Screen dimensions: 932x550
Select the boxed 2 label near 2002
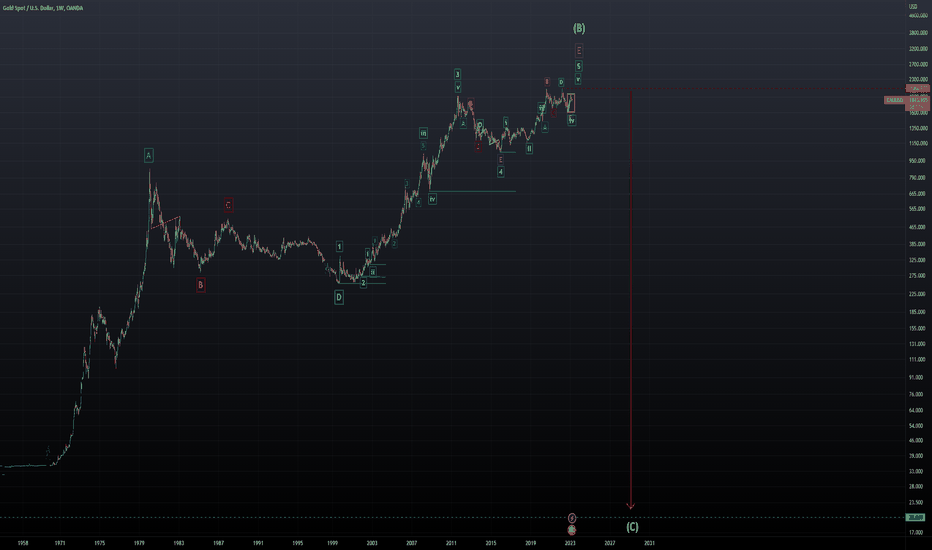[363, 283]
